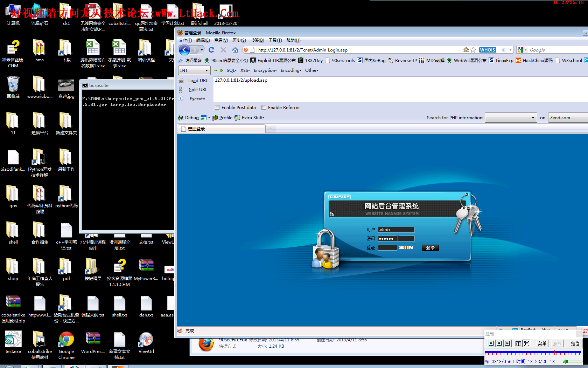Click the 登录 login button
The height and width of the screenshot is (368, 588).
pos(430,248)
